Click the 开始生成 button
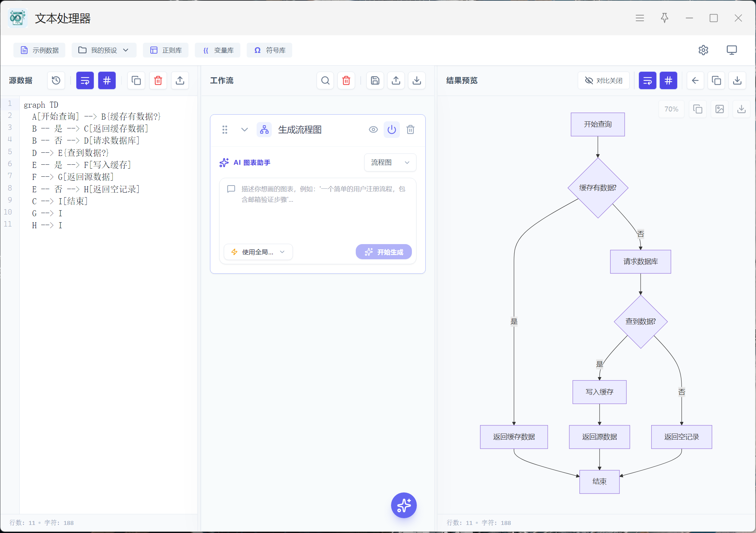This screenshot has height=533, width=756. point(384,252)
